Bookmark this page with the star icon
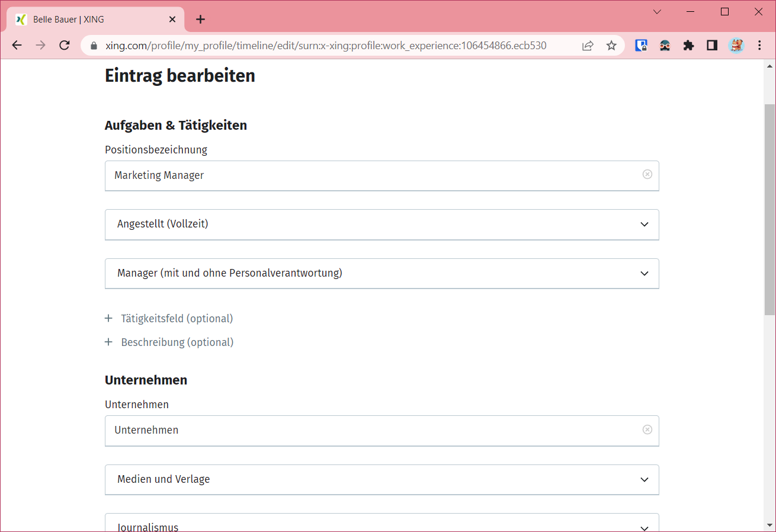 point(611,46)
